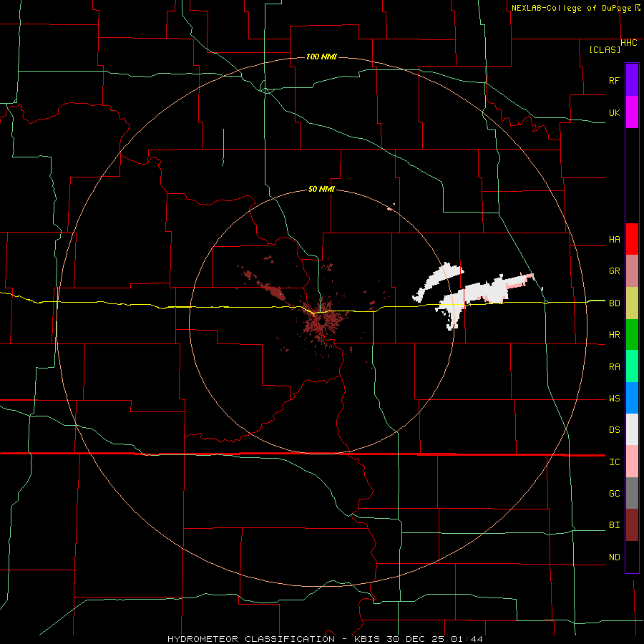This screenshot has width=644, height=644.
Task: Click the NEXLAB-College of DuPage credit text
Action: point(571,8)
